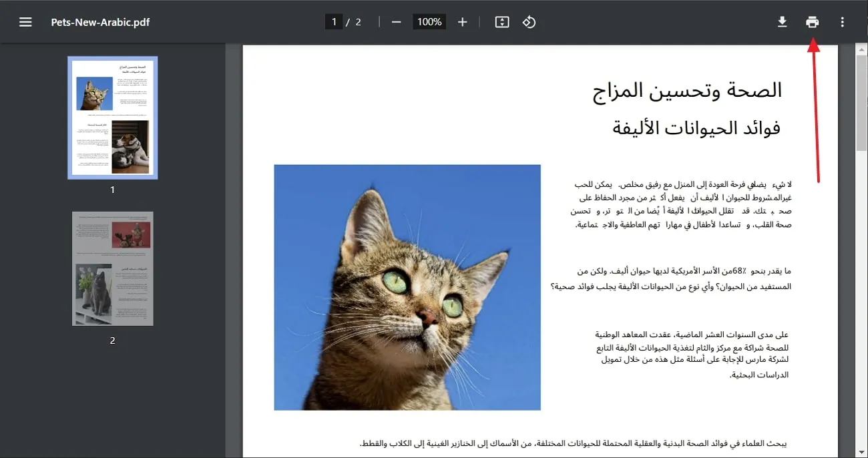Rotate the document counterclockwise
This screenshot has width=868, height=458.
[529, 21]
